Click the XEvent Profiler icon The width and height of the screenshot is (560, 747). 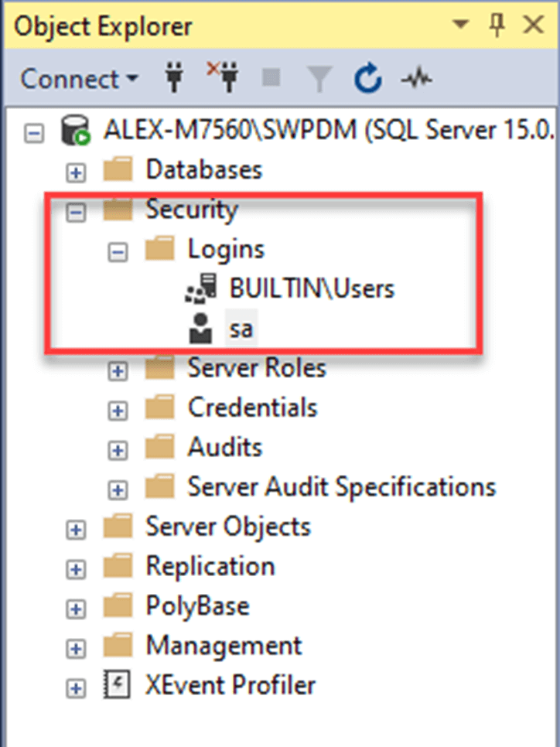[x=118, y=685]
